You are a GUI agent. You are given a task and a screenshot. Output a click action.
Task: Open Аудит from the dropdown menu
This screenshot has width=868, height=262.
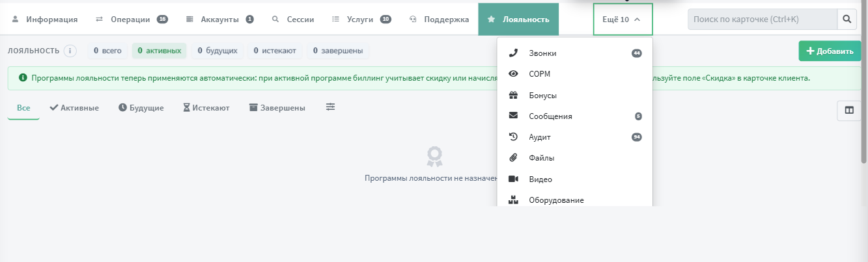point(574,137)
